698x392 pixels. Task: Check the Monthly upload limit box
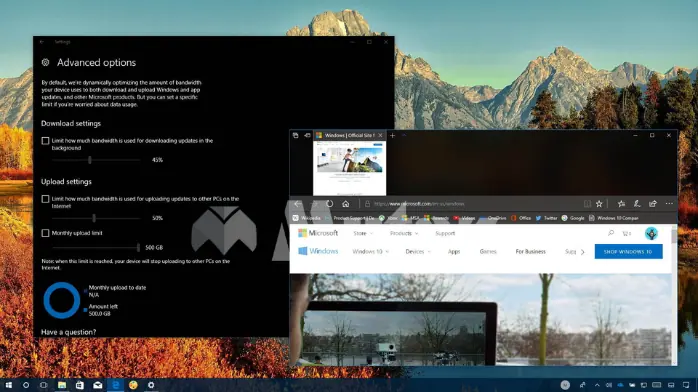(x=45, y=233)
